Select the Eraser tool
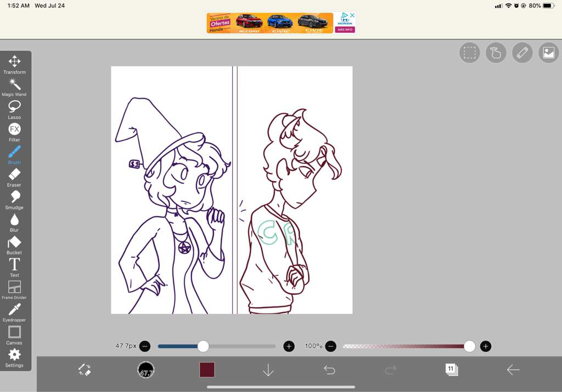Screen dimensions: 562x392 14,178
